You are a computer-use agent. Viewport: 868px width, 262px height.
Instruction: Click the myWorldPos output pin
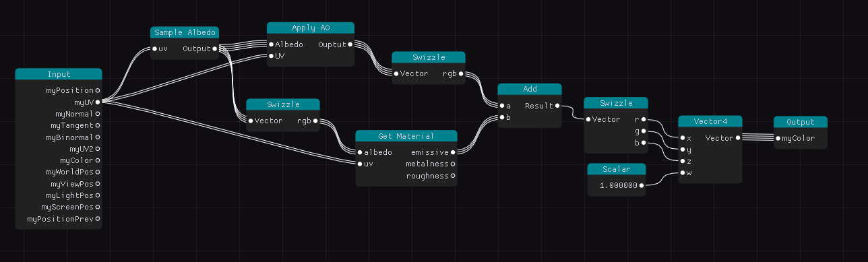pyautogui.click(x=98, y=172)
